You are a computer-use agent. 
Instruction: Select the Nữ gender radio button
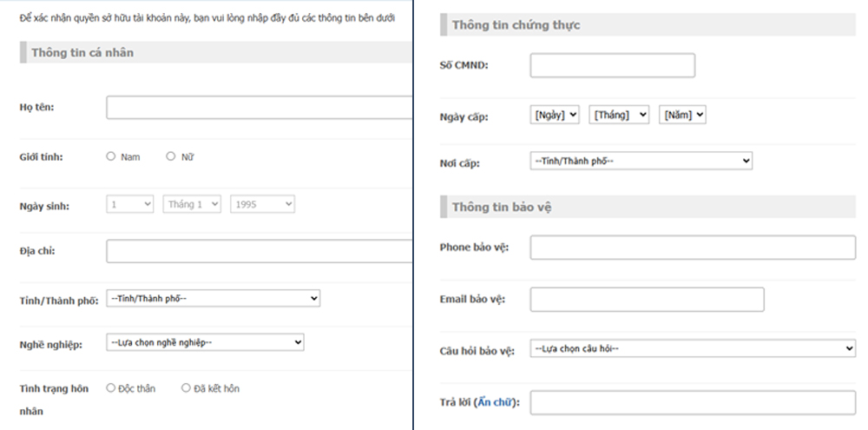click(x=171, y=157)
